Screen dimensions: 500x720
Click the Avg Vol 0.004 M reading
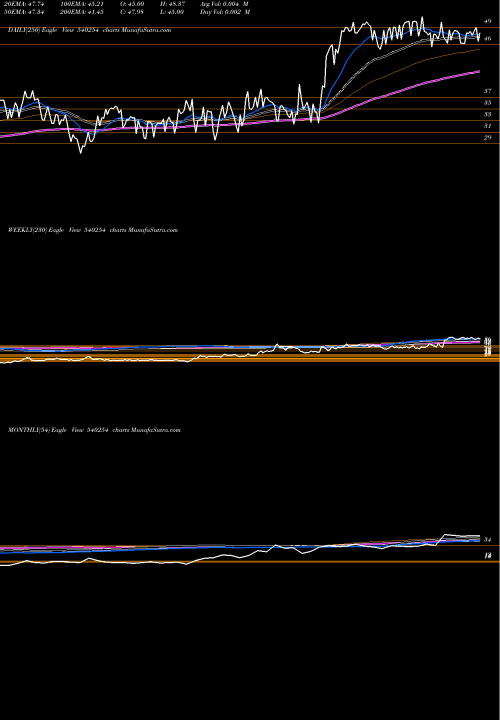tap(224, 4)
